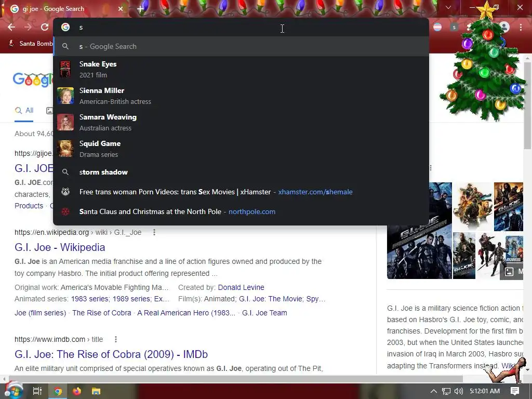Open 'The Rise of Cobra' sitelink
This screenshot has width=532, height=399.
tap(102, 313)
